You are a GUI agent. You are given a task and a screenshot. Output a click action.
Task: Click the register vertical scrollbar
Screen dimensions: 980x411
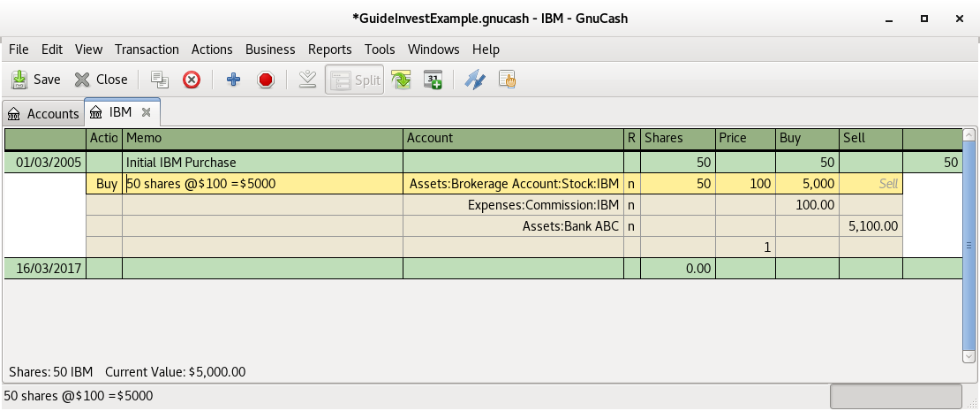tap(969, 247)
